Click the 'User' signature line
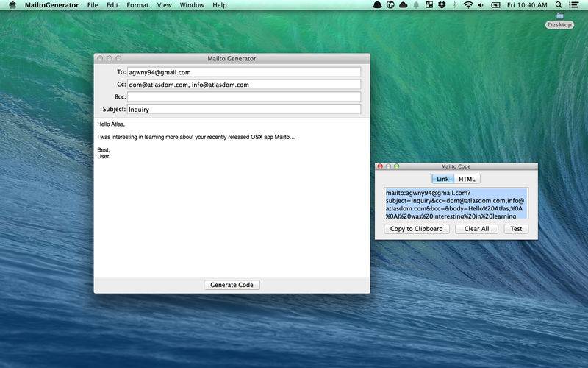588x368 pixels. coord(103,156)
